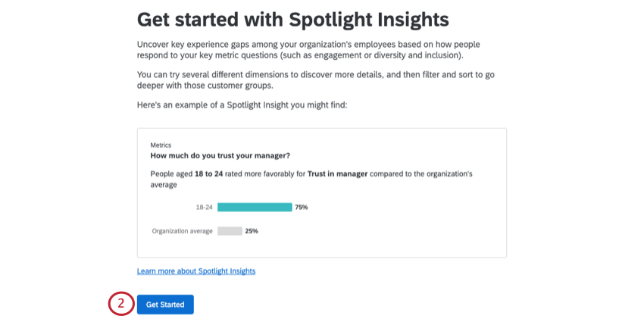
Task: Click the 25% value label
Action: (252, 231)
